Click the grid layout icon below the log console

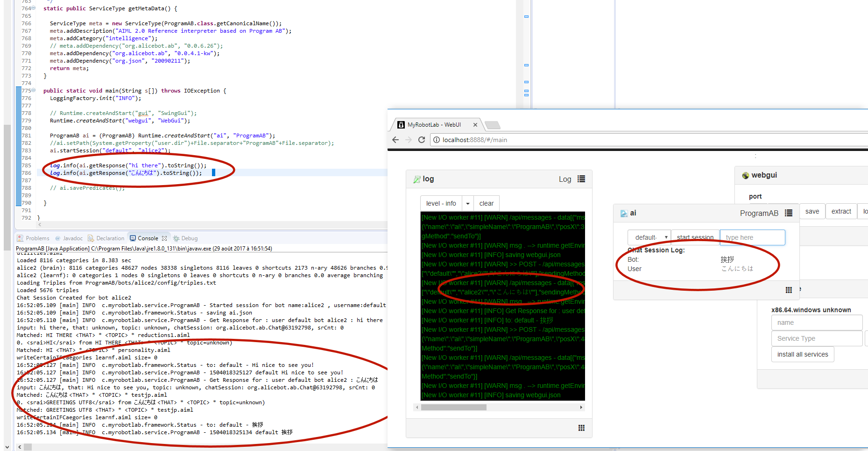[x=581, y=428]
